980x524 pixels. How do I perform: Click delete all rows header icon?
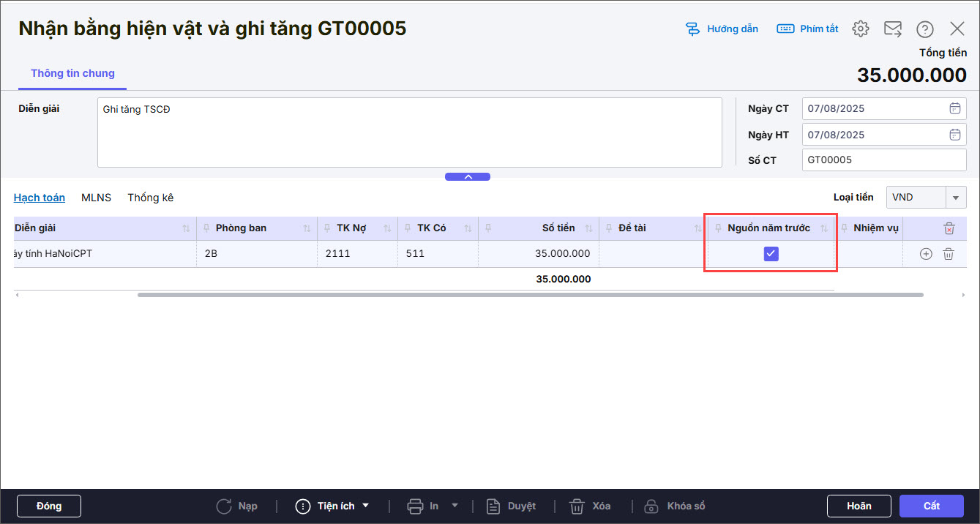point(949,228)
